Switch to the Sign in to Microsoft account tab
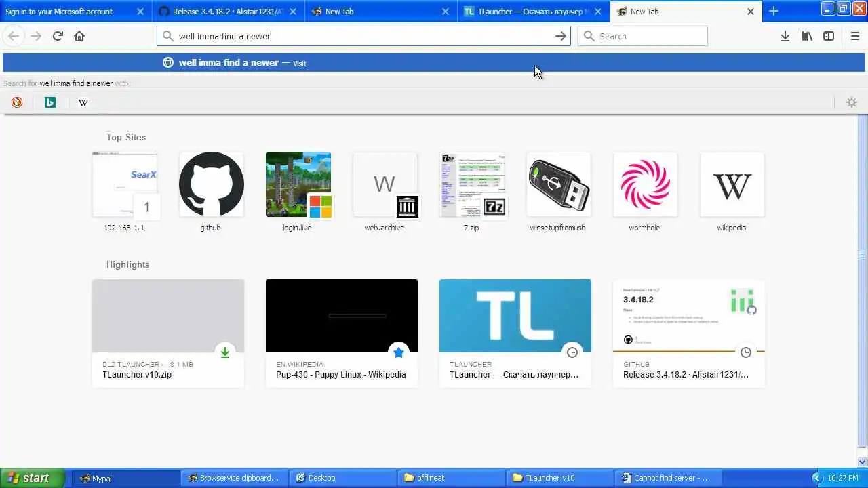 [x=76, y=12]
